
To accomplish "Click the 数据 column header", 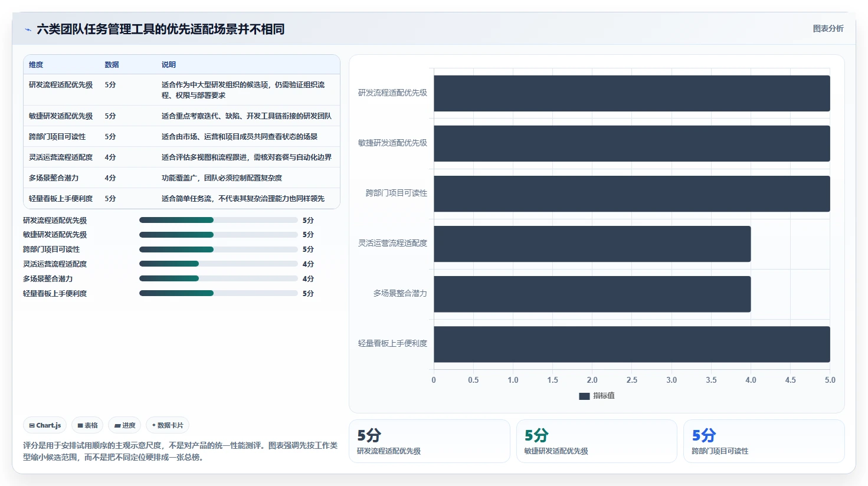I will click(x=112, y=65).
